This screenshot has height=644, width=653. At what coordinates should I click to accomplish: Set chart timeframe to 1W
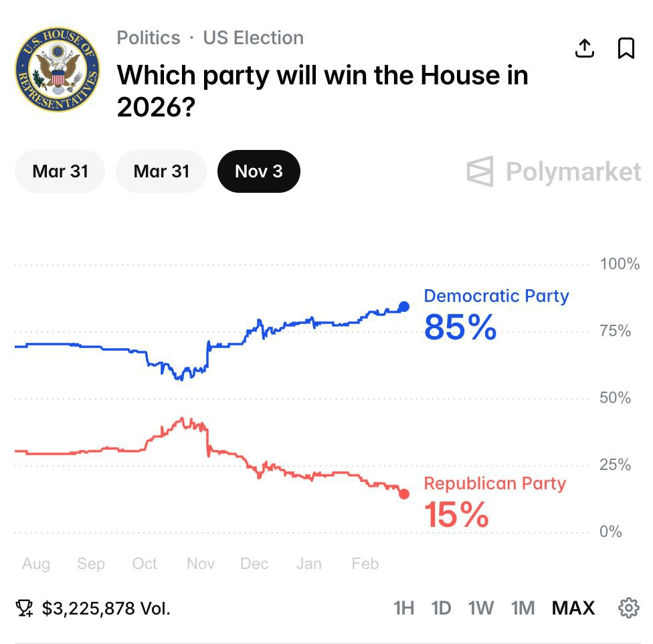tap(481, 608)
